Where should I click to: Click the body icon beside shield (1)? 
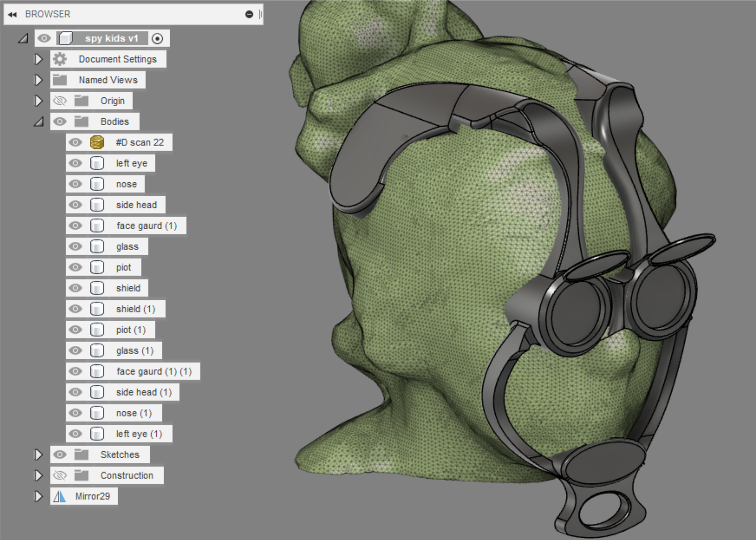[x=97, y=309]
